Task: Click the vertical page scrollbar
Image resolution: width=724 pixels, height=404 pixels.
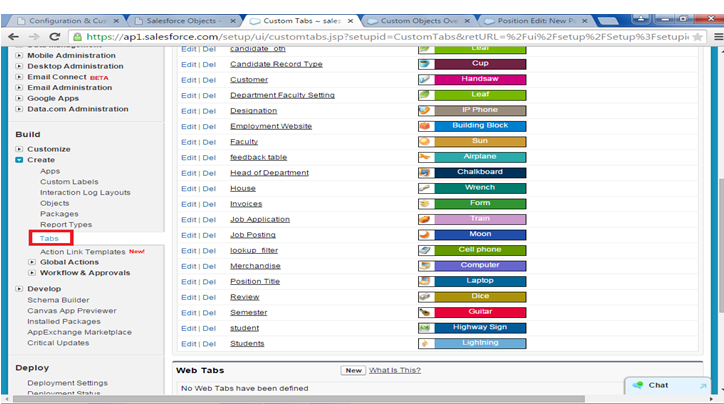Action: [720, 245]
